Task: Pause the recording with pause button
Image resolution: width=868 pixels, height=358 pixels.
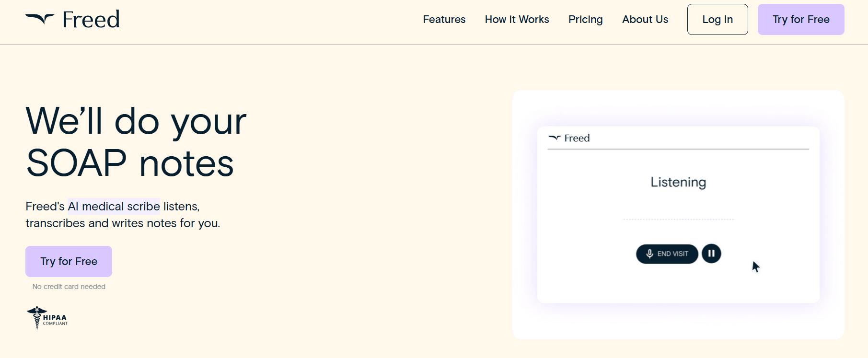Action: pos(711,254)
